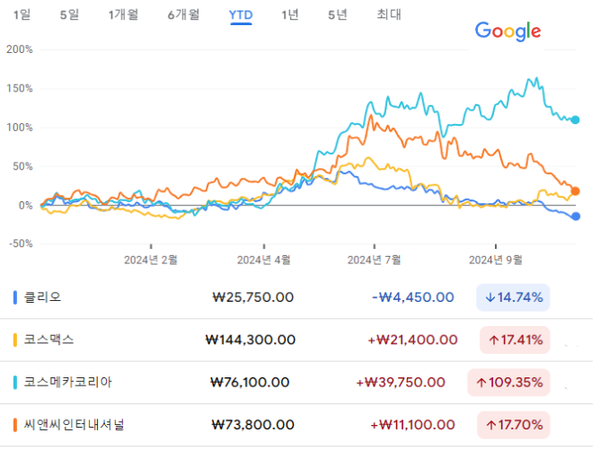Switch to the 1년 range
Viewport: 600px width, 451px height.
[290, 14]
